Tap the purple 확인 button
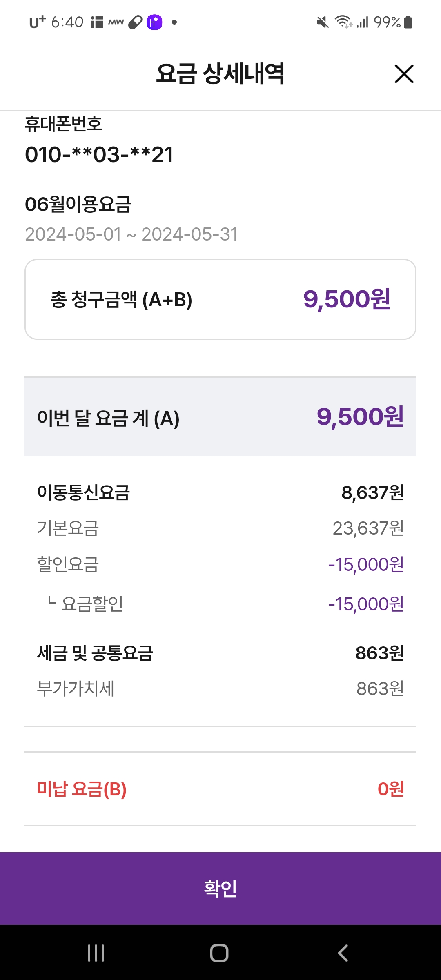 click(x=220, y=888)
